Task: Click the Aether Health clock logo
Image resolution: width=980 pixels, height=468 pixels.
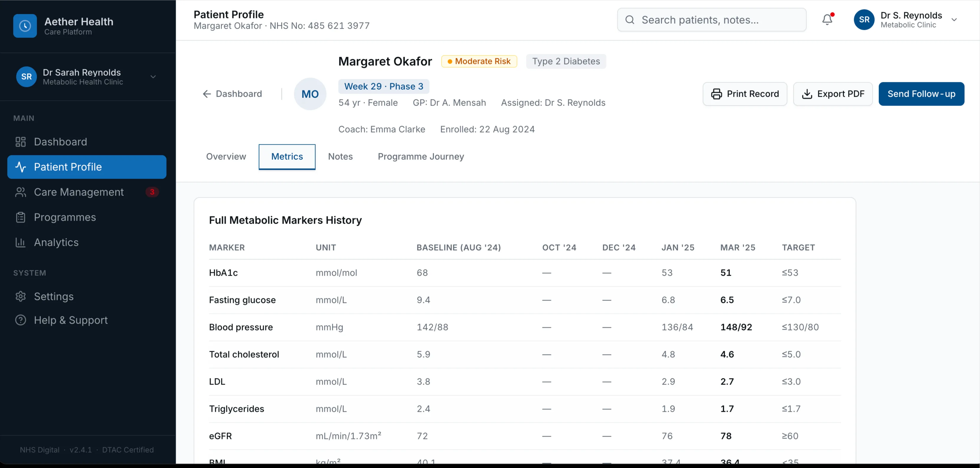Action: 25,26
